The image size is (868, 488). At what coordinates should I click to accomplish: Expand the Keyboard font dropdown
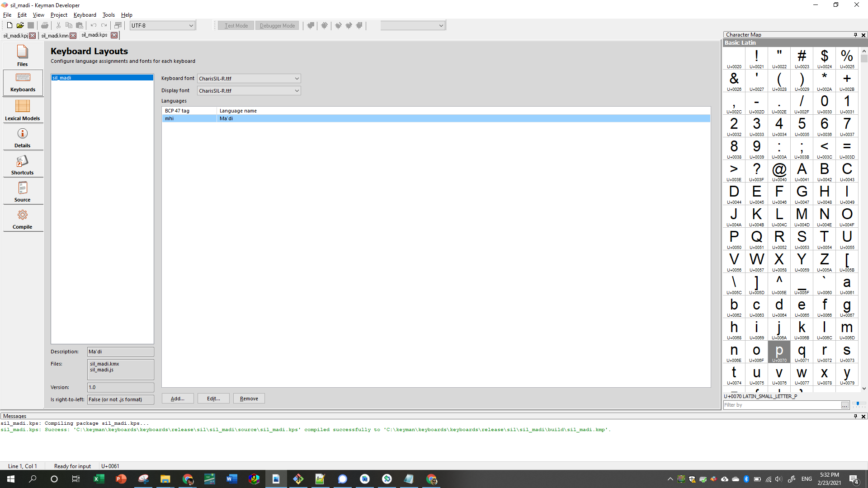297,79
